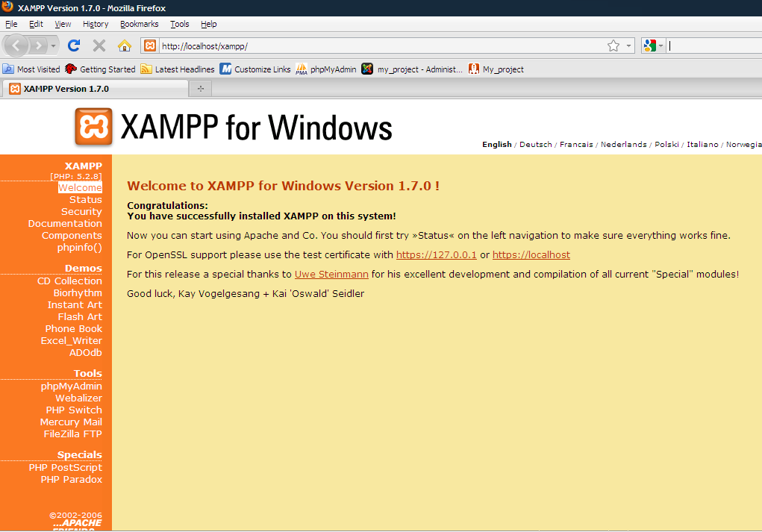Viewport: 762px width, 532px height.
Task: Open the phpMyAdmin bookmark in toolbar
Action: tap(326, 69)
